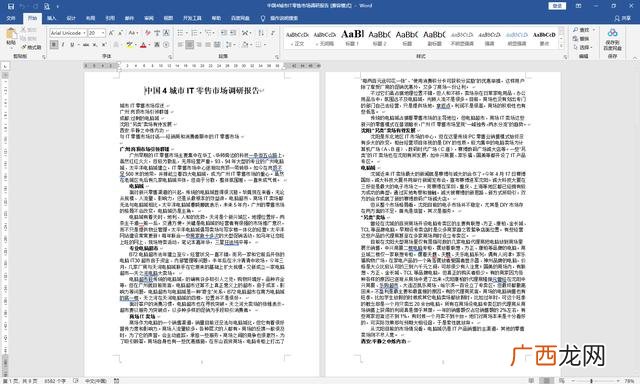Switch to read mode view in status bar

click(531, 380)
